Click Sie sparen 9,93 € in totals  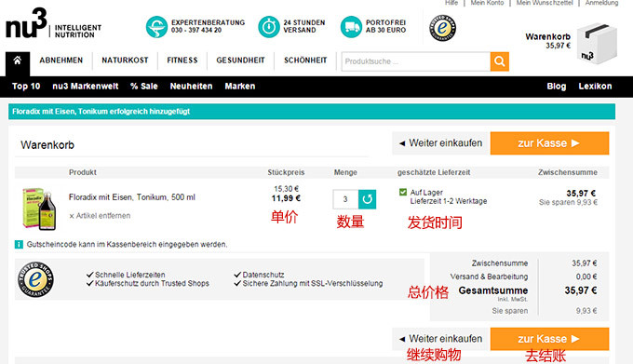click(x=545, y=311)
